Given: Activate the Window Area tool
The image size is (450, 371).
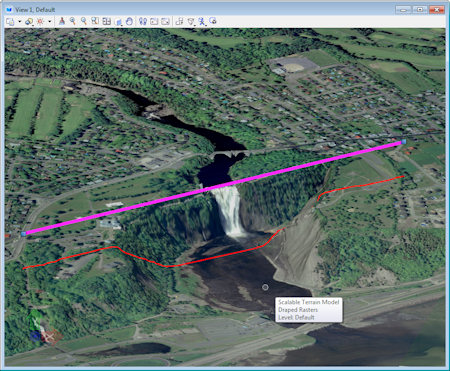Looking at the screenshot, I should tap(95, 21).
